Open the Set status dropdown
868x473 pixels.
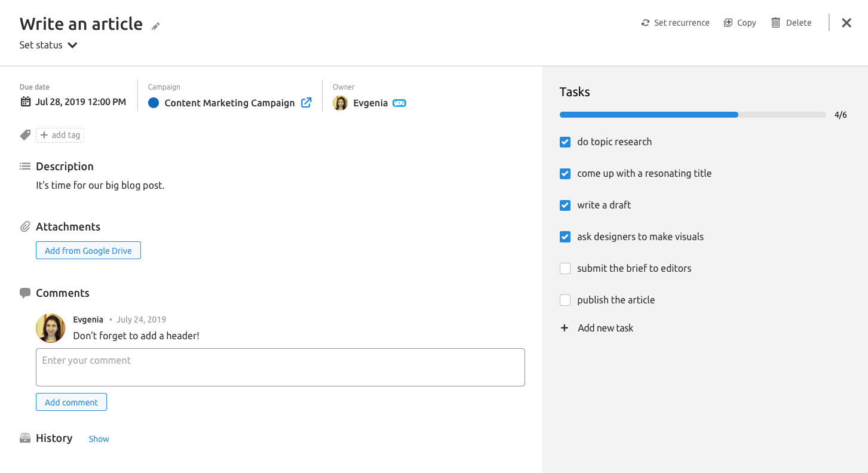41,45
